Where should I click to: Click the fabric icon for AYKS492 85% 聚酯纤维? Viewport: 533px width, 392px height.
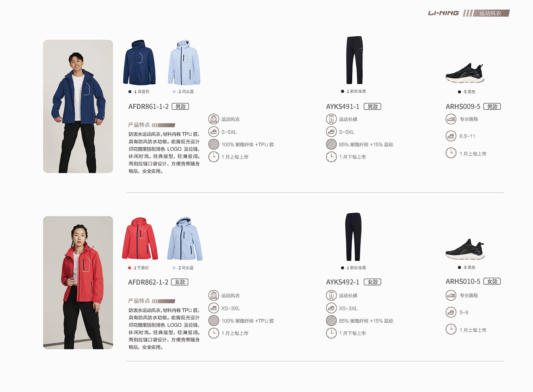(331, 321)
